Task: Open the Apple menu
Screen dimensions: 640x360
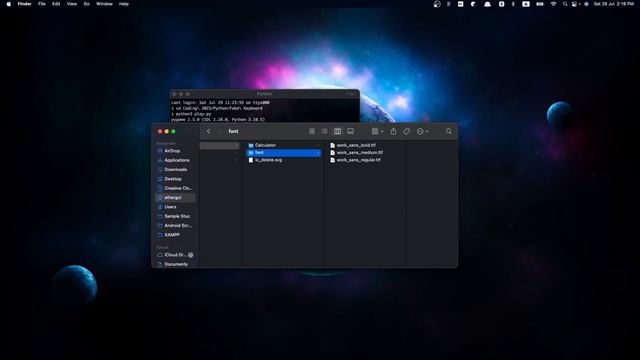Action: (x=9, y=4)
